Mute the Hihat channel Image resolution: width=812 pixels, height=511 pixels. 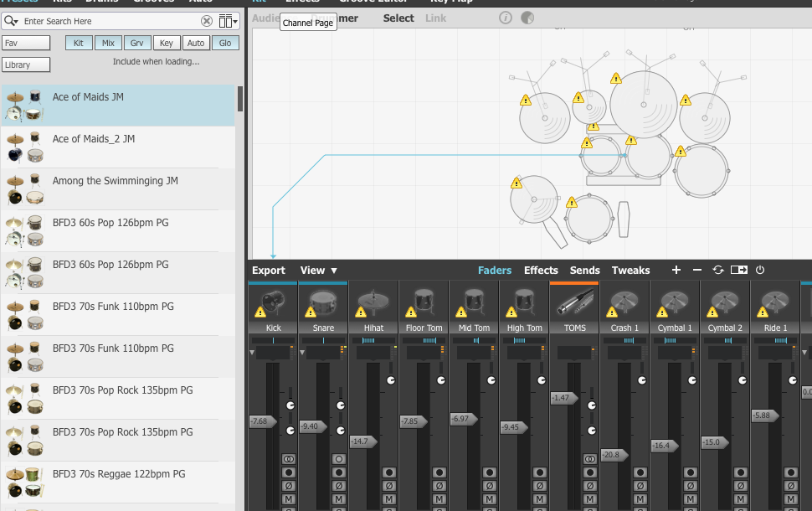tap(389, 499)
